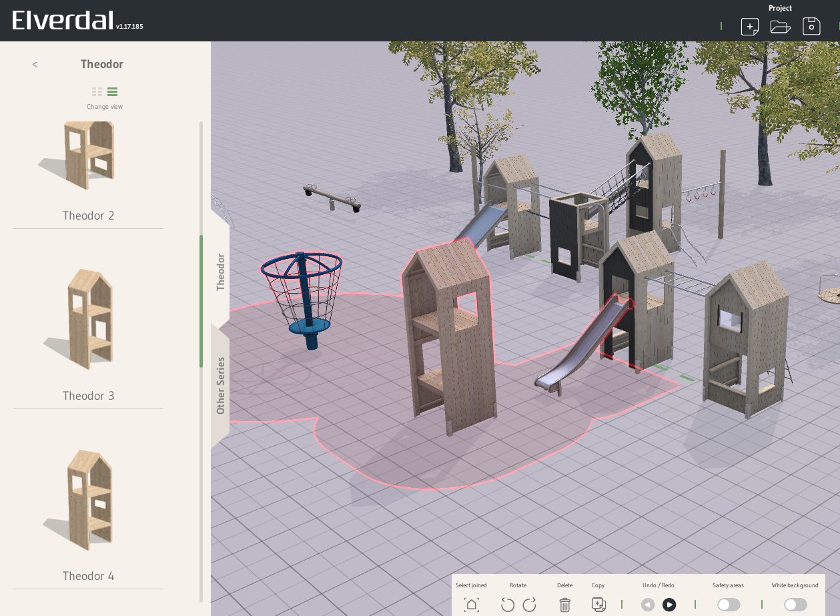The width and height of the screenshot is (840, 616).
Task: Click the catalog panel scrollbar
Action: 201,301
